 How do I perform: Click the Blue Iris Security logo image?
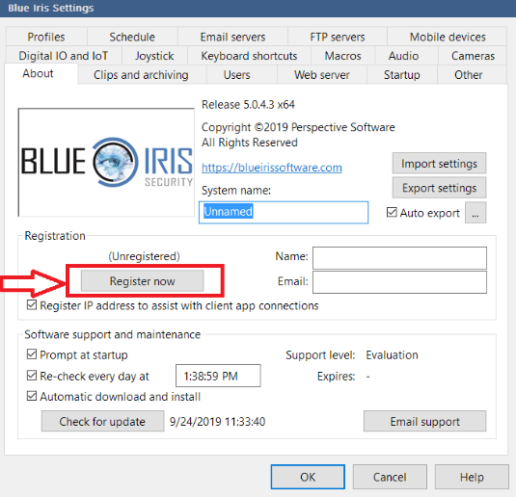[x=106, y=162]
